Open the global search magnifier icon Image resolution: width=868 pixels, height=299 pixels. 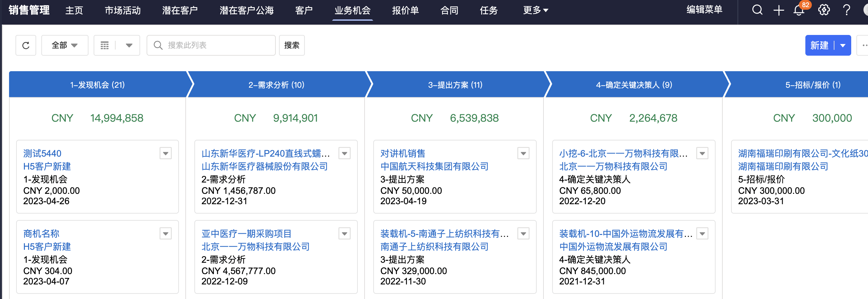(x=757, y=10)
